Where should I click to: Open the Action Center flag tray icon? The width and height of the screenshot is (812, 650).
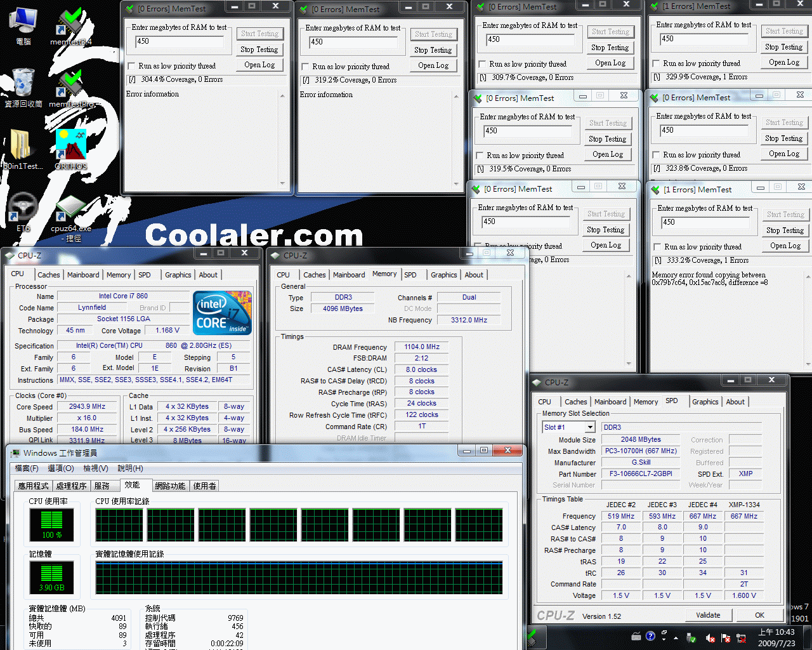click(725, 638)
